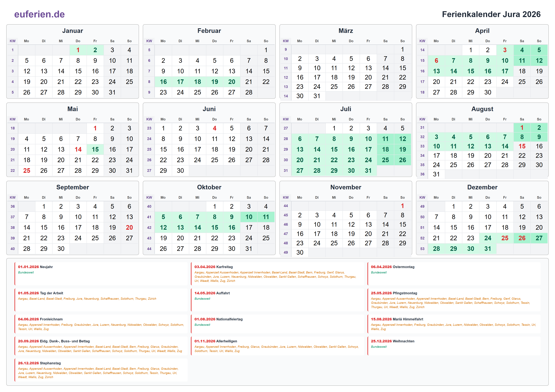Click red 1 in Mai calendar
Screen dimensions: 555x392
[x=95, y=128]
